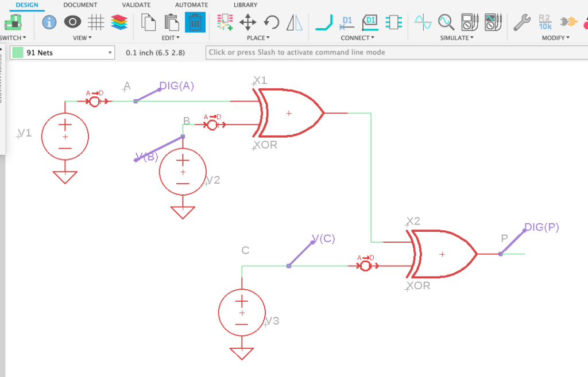
Task: Select the Move arrows tool
Action: tap(248, 22)
